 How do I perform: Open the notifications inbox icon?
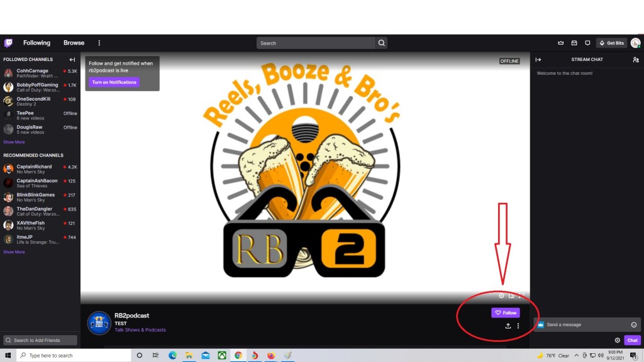[x=574, y=43]
